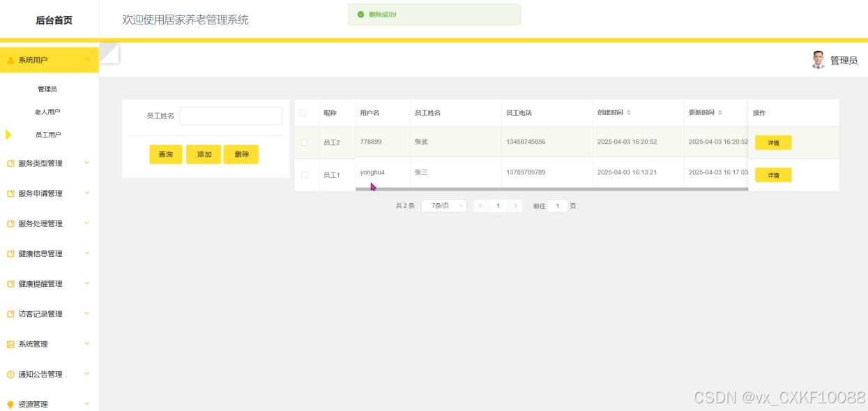
Task: Click the administrator avatar picture
Action: [818, 60]
